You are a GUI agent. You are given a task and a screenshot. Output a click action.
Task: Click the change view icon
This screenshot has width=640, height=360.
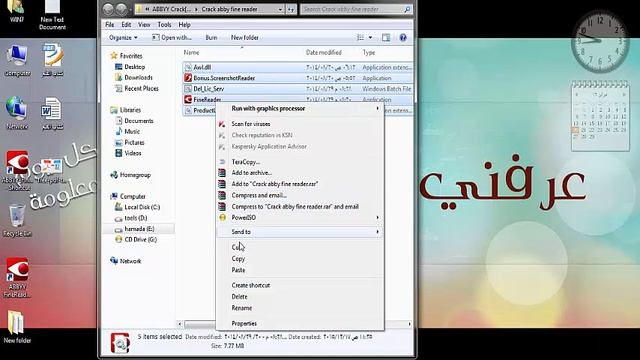point(360,38)
